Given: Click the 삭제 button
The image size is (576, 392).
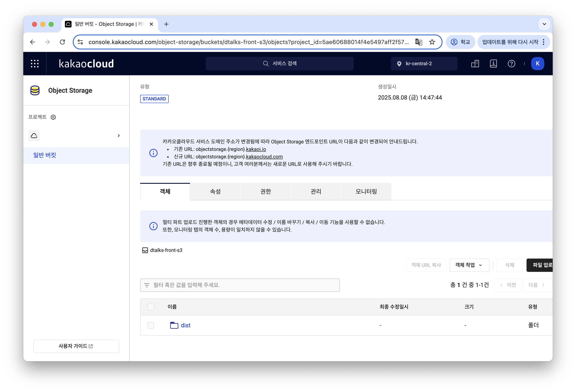Looking at the screenshot, I should click(510, 265).
